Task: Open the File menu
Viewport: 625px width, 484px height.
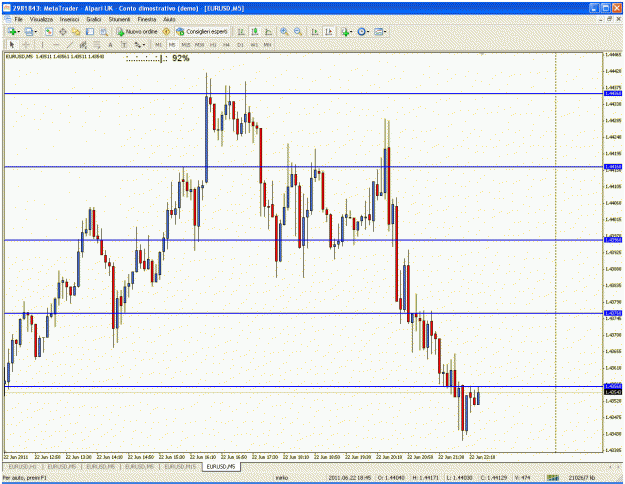Action: click(x=18, y=19)
